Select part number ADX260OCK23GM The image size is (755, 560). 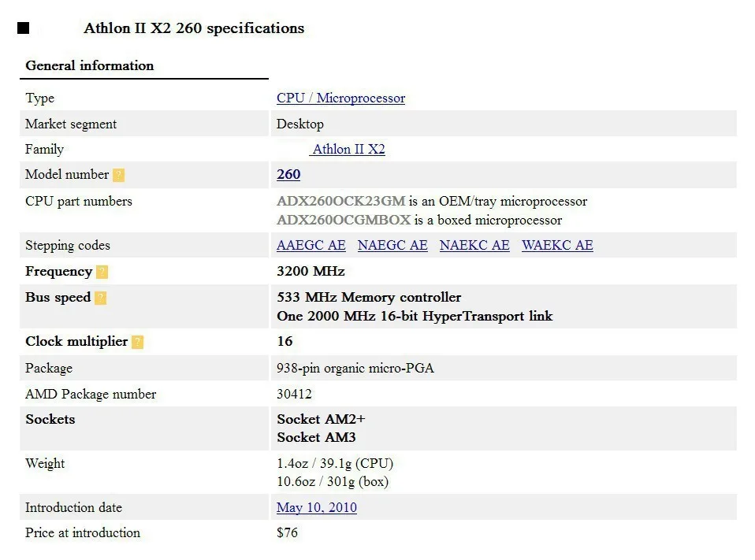(x=341, y=201)
